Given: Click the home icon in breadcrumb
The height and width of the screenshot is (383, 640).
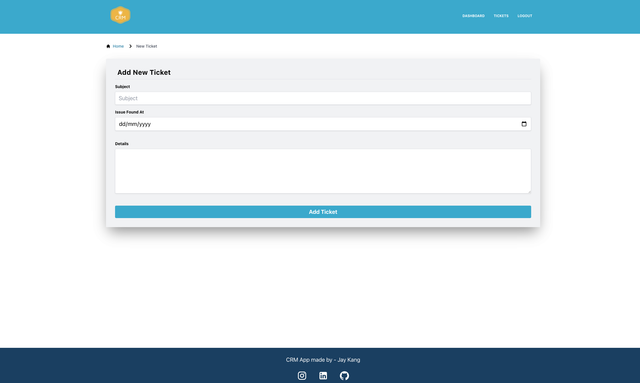Looking at the screenshot, I should pyautogui.click(x=108, y=46).
